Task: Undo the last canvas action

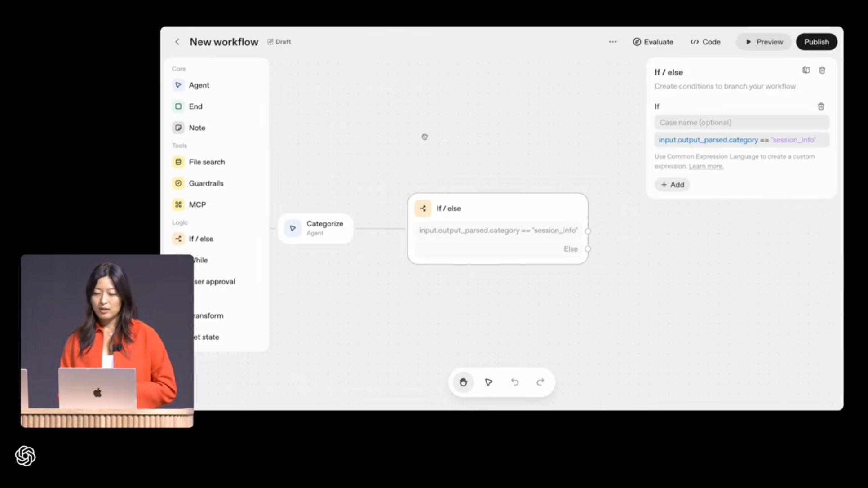Action: click(x=515, y=382)
